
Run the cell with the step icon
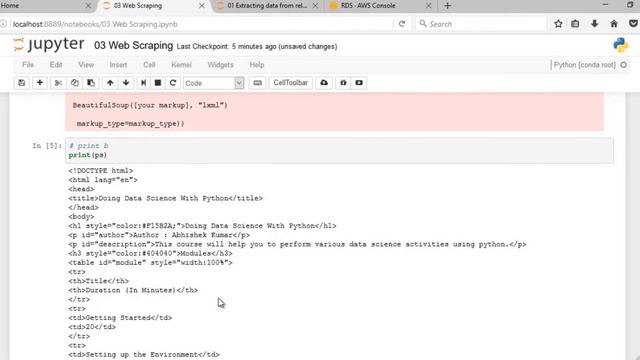(143, 83)
